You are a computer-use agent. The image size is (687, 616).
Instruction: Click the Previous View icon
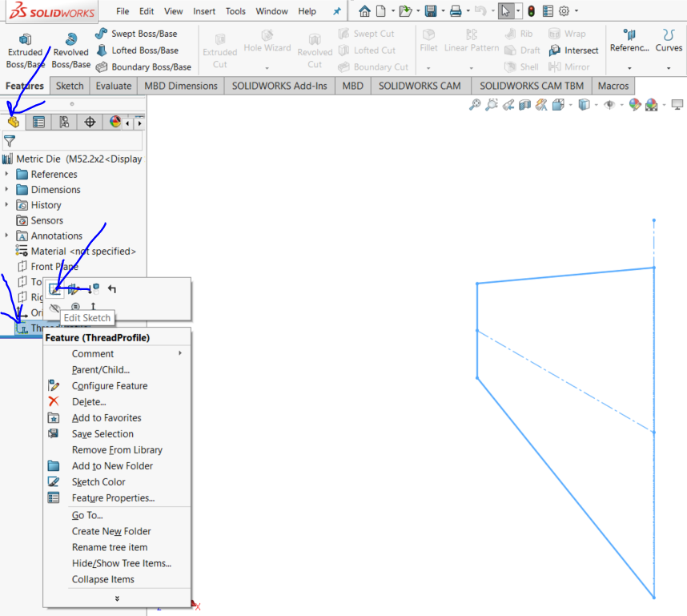(x=508, y=105)
